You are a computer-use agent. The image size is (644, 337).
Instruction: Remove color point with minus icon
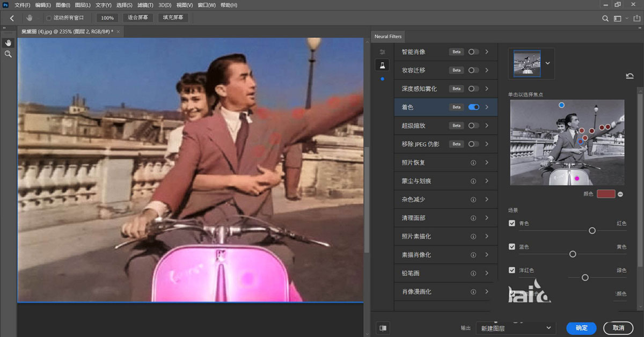[x=620, y=194]
